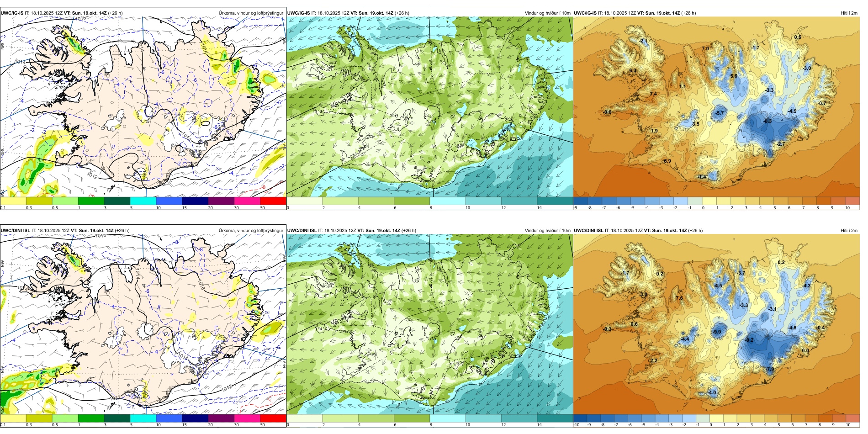Click the -2.7 temperature value on IG-IS map
This screenshot has width=868, height=434.
coord(781,144)
